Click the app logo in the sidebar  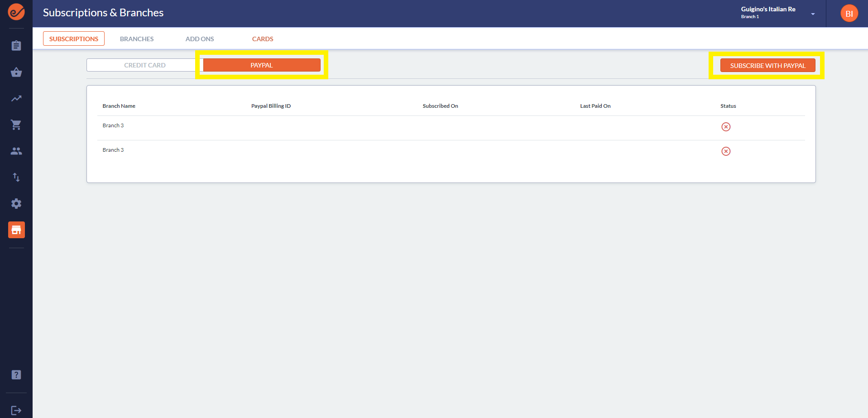coord(16,12)
